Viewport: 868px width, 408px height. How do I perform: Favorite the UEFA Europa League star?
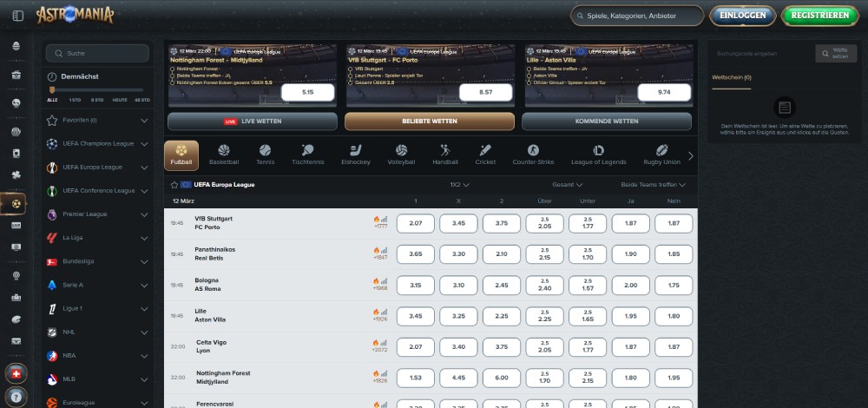pyautogui.click(x=174, y=185)
